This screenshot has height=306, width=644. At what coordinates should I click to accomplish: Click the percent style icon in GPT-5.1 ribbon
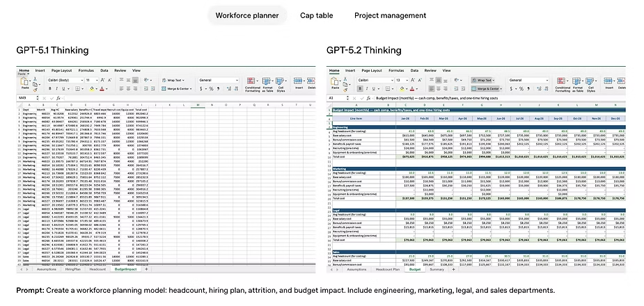[x=211, y=89]
